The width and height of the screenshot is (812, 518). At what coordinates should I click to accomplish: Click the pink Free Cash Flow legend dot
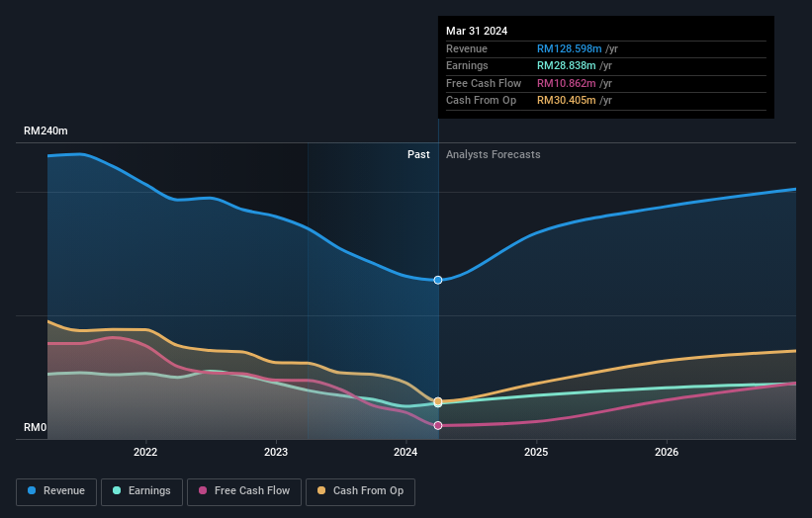click(x=203, y=490)
